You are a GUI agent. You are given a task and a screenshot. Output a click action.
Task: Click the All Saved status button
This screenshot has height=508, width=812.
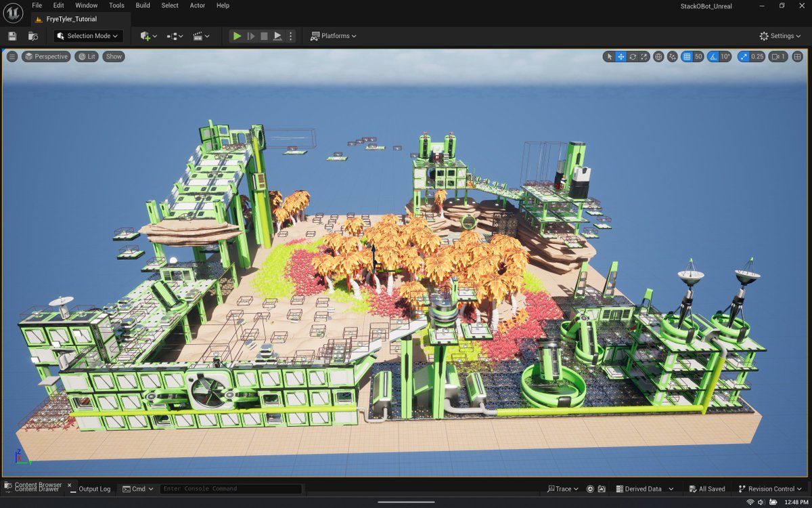(707, 489)
